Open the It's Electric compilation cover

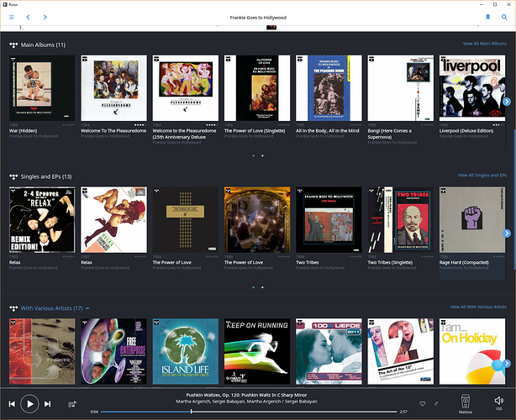point(42,351)
